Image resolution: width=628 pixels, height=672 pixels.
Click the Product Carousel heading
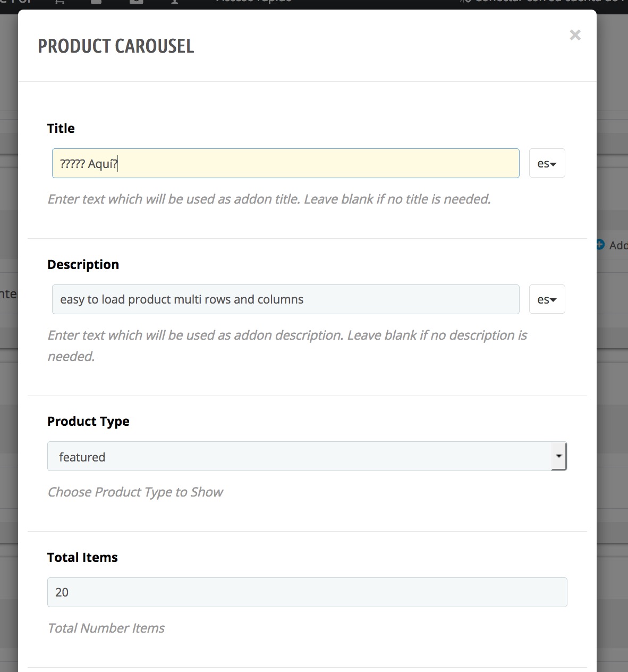[x=116, y=46]
